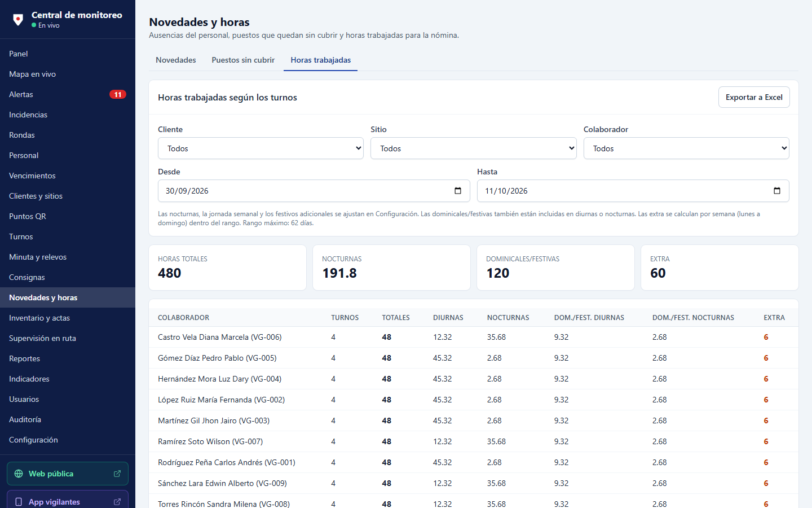Click the shield logo of Central de monitoreo
The image size is (812, 508).
pyautogui.click(x=18, y=20)
